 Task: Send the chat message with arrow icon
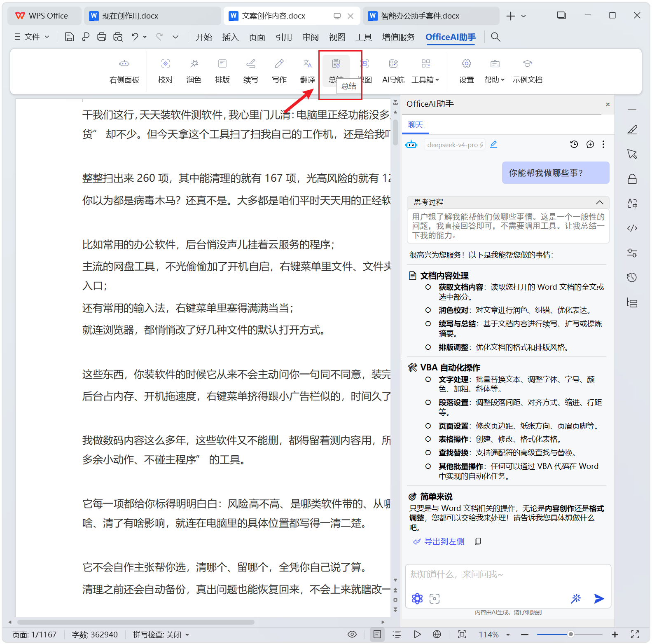pyautogui.click(x=599, y=598)
